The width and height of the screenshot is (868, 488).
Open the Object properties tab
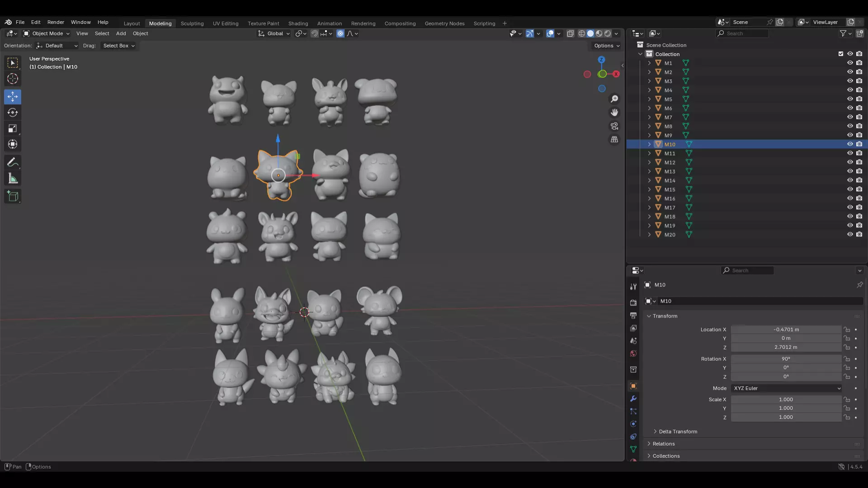point(633,386)
